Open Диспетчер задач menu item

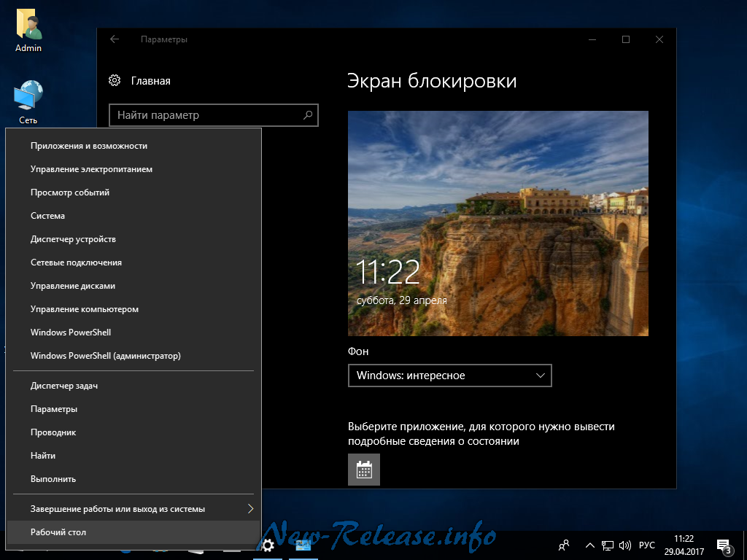133,386
